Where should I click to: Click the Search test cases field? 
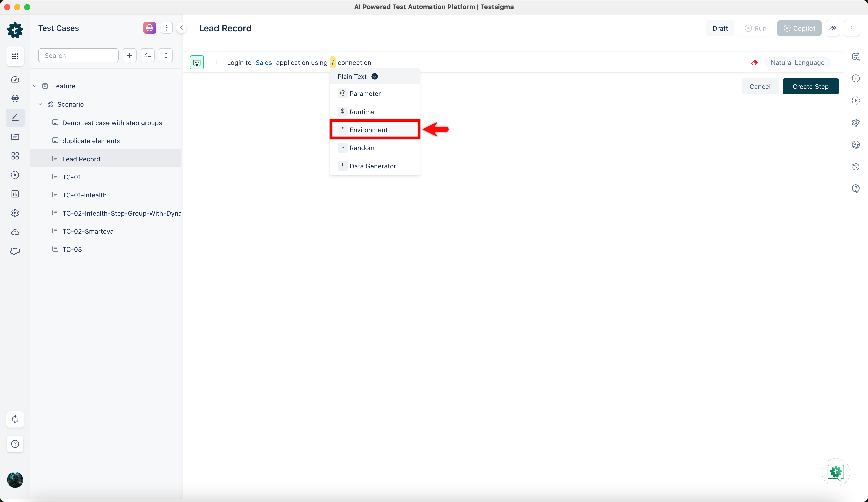tap(78, 55)
